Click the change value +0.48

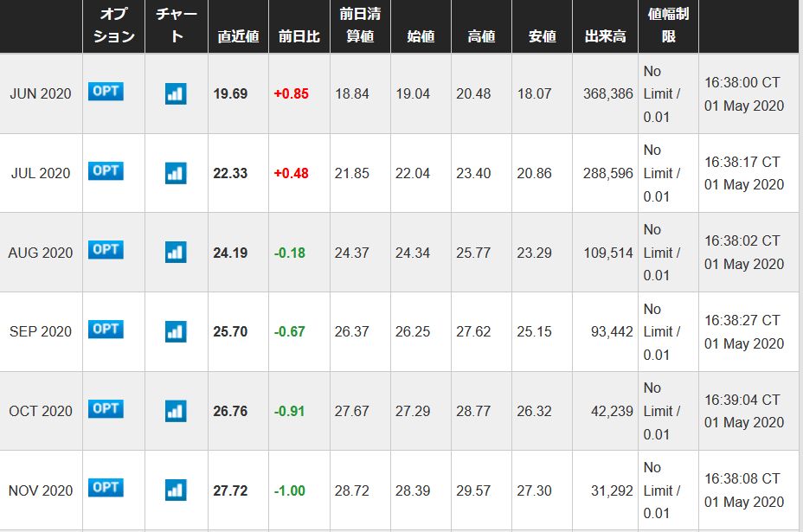pyautogui.click(x=291, y=173)
